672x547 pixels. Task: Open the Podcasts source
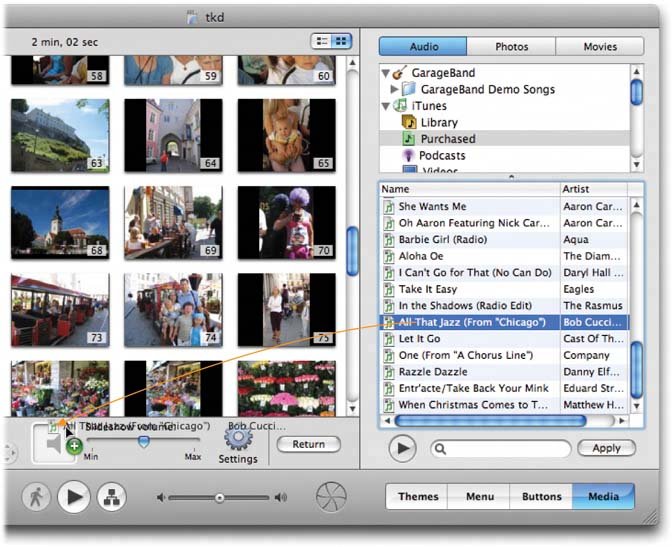(442, 155)
